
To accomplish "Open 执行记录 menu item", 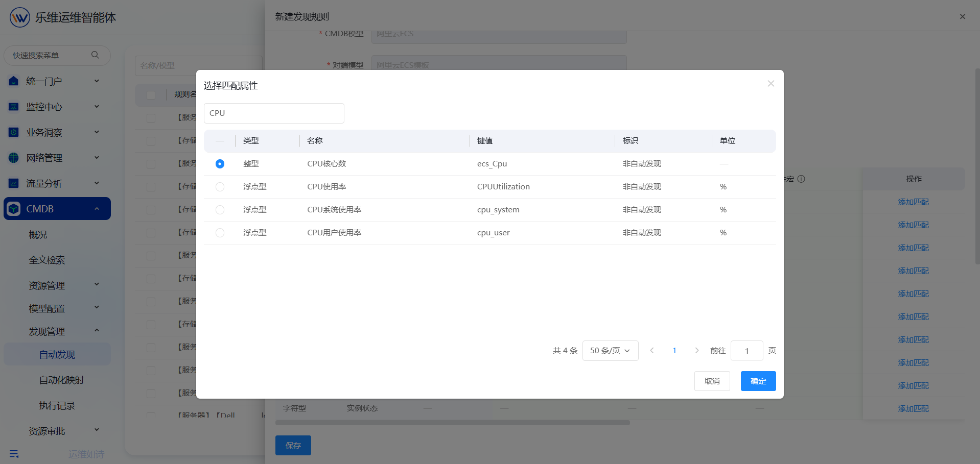I will point(57,406).
